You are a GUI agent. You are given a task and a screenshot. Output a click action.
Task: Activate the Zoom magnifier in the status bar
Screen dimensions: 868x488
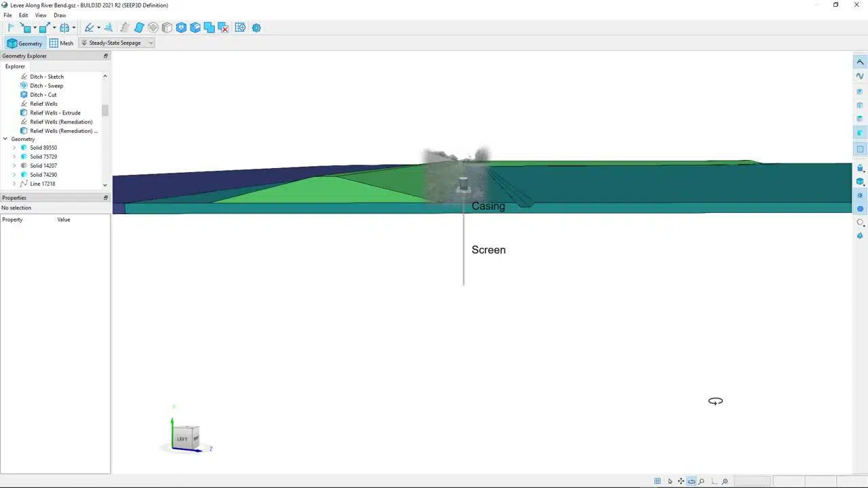click(703, 481)
